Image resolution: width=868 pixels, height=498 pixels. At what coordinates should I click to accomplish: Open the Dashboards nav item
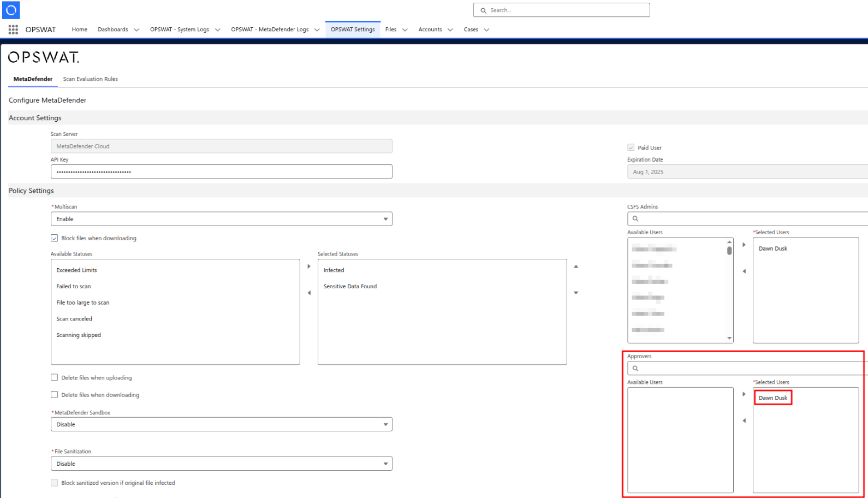coord(112,29)
